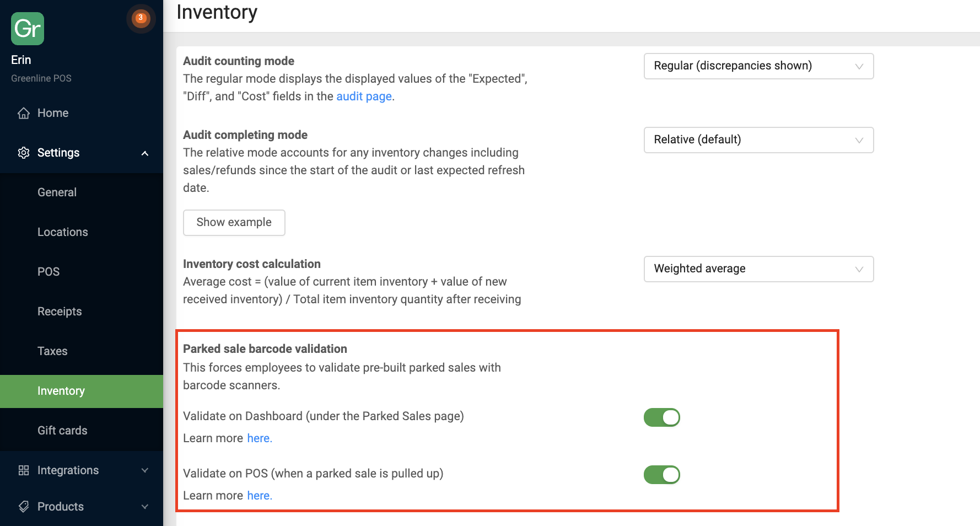Open the orange notification badge

tap(141, 18)
